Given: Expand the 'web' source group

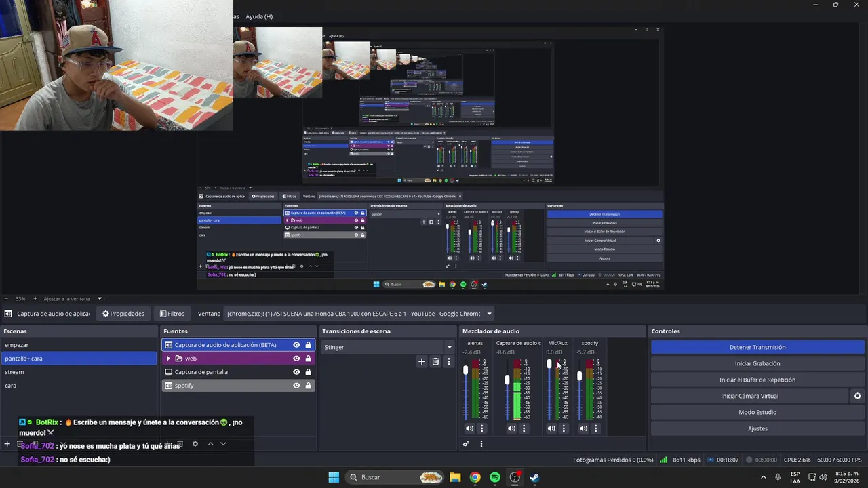Looking at the screenshot, I should tap(168, 359).
